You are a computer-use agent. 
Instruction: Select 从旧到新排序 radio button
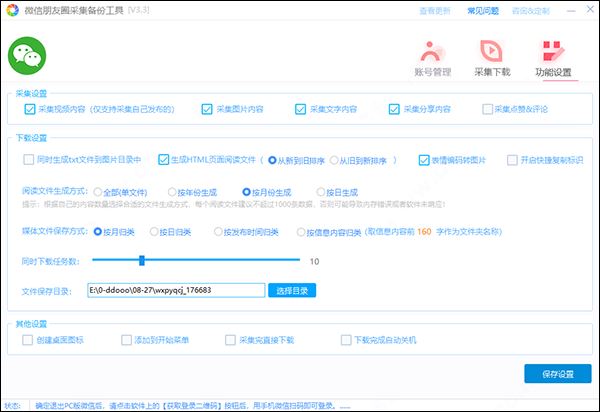pyautogui.click(x=334, y=160)
